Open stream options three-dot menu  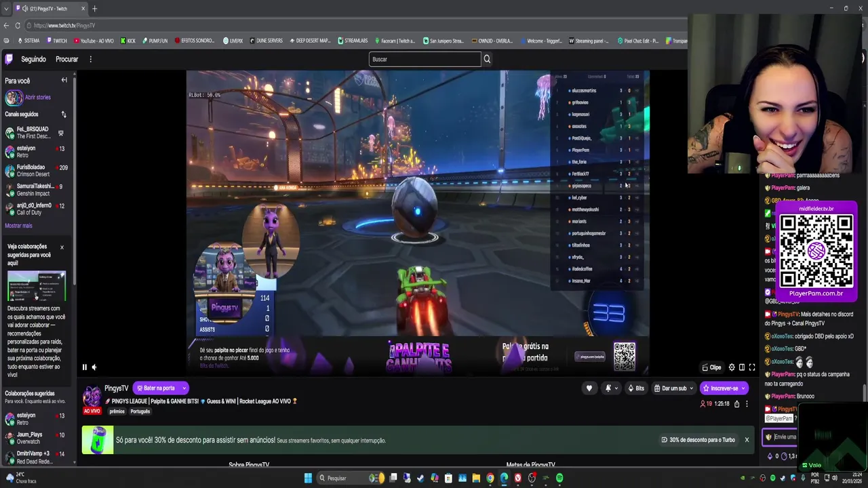(x=747, y=404)
